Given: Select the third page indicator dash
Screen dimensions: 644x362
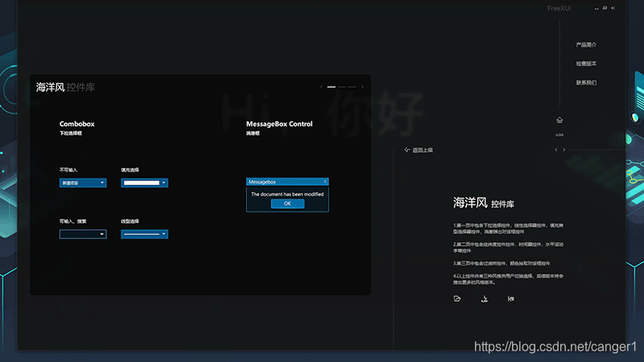Looking at the screenshot, I should [352, 87].
